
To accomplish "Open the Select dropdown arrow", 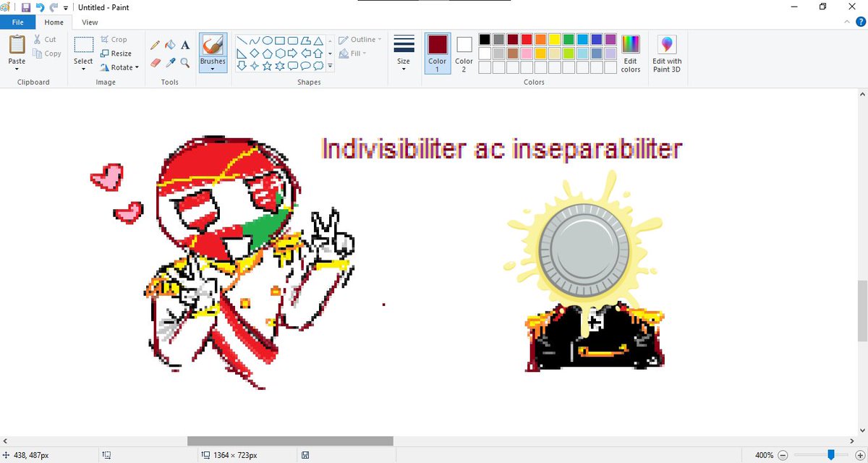I will tap(83, 69).
